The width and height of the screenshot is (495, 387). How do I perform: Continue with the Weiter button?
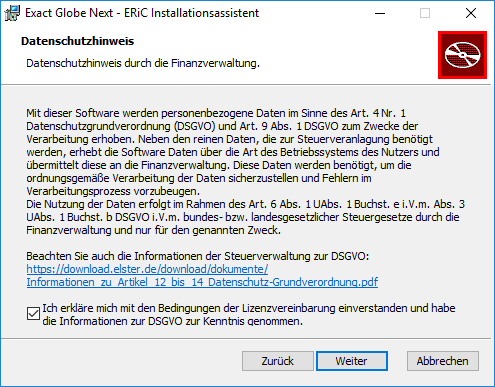click(352, 361)
